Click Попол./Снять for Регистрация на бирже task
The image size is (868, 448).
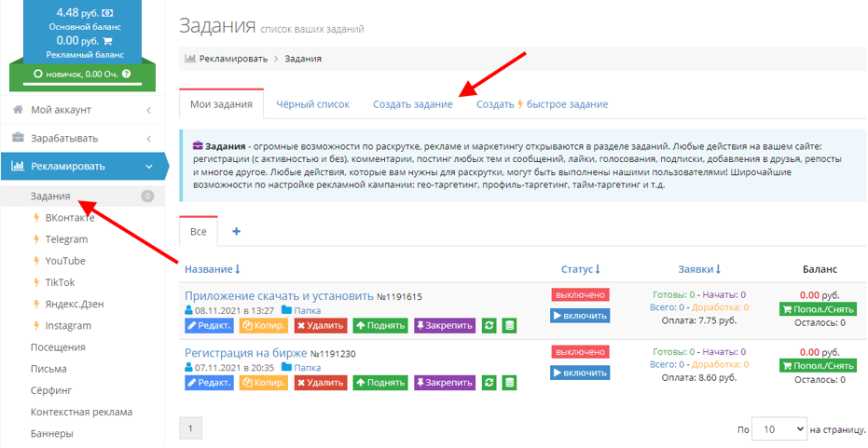[x=818, y=366]
